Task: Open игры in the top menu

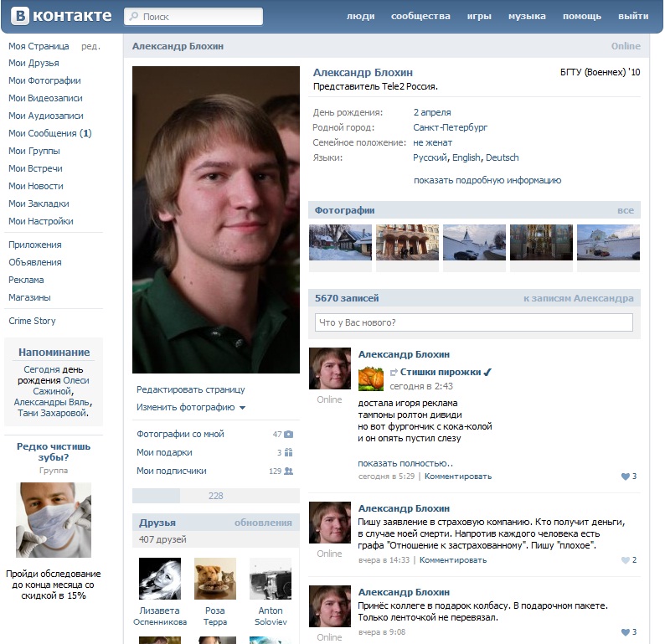Action: click(479, 16)
